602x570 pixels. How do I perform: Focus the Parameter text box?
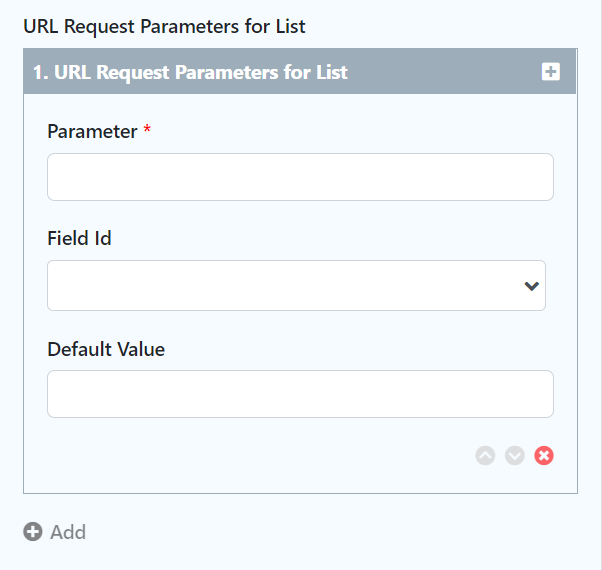[300, 177]
